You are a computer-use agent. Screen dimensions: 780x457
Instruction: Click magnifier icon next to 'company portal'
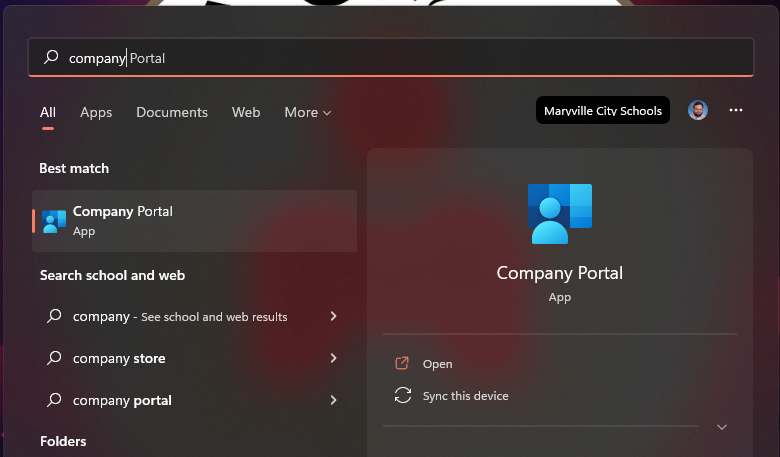[x=54, y=399]
